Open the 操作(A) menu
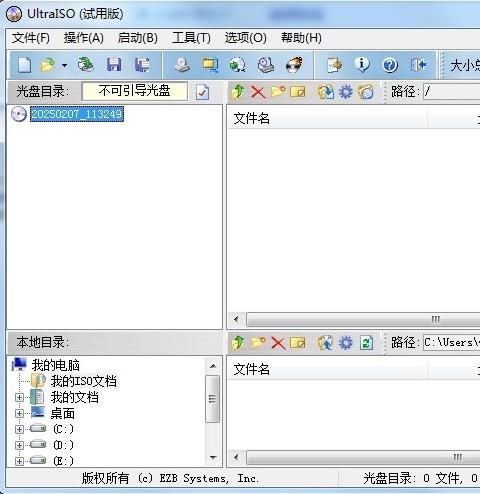 tap(84, 38)
